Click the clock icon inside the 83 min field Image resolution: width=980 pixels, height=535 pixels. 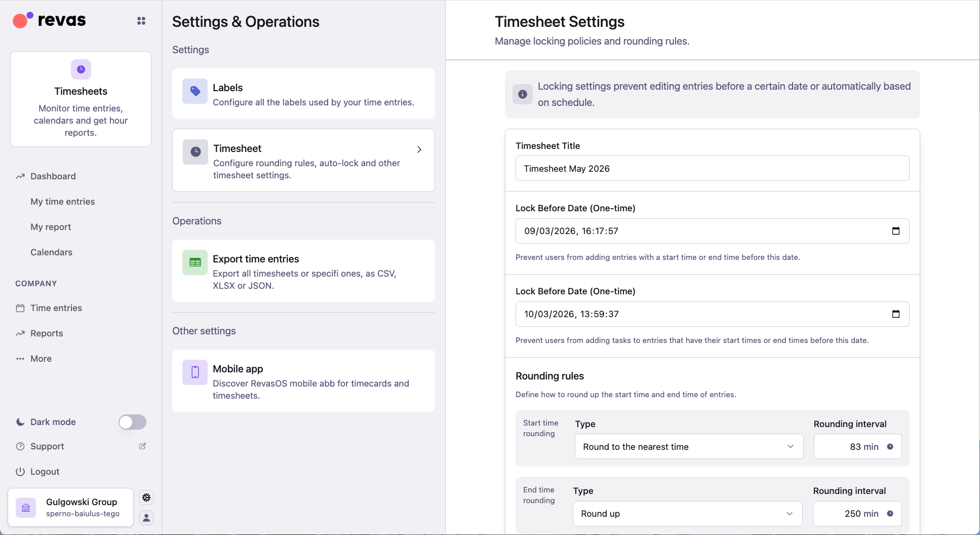click(891, 446)
